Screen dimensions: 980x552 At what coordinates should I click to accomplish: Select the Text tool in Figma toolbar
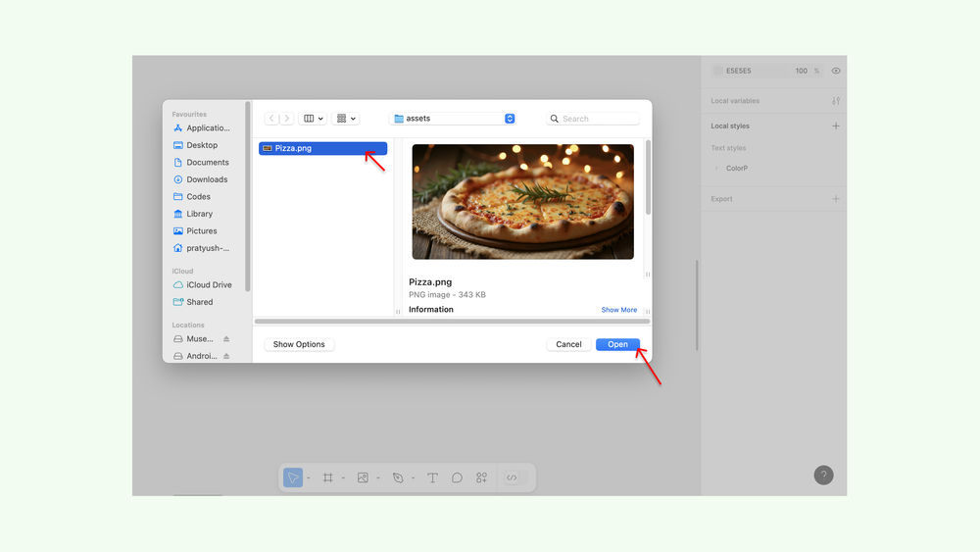click(x=432, y=477)
